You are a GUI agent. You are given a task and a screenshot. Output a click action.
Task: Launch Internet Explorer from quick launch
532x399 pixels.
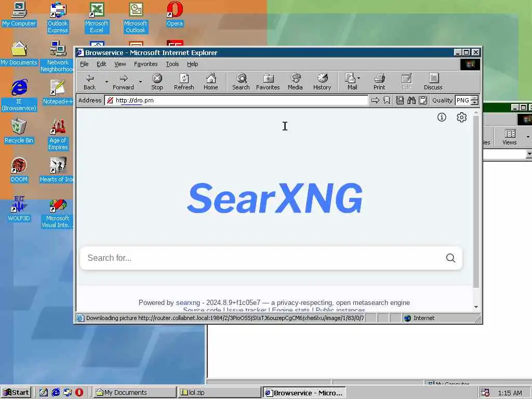55,393
